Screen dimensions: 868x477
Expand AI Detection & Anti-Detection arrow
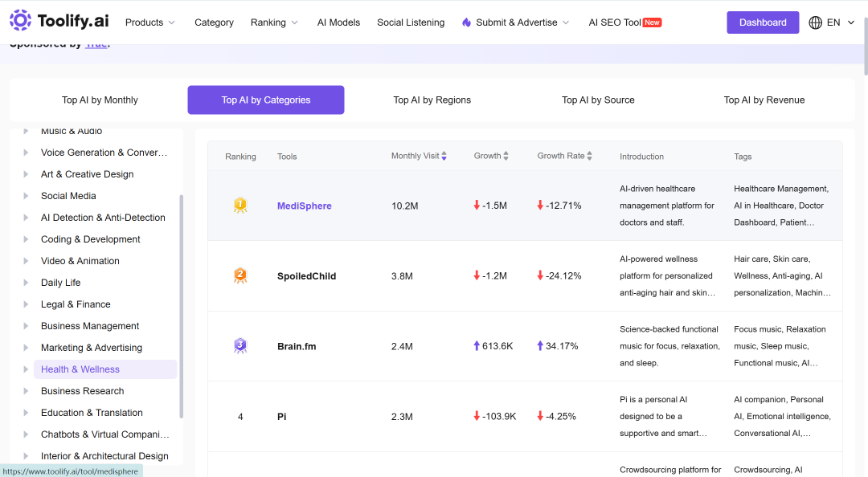26,218
